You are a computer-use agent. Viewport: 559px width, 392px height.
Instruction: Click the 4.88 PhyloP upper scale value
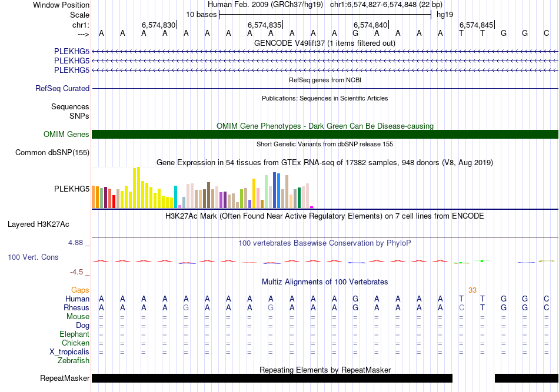75,243
